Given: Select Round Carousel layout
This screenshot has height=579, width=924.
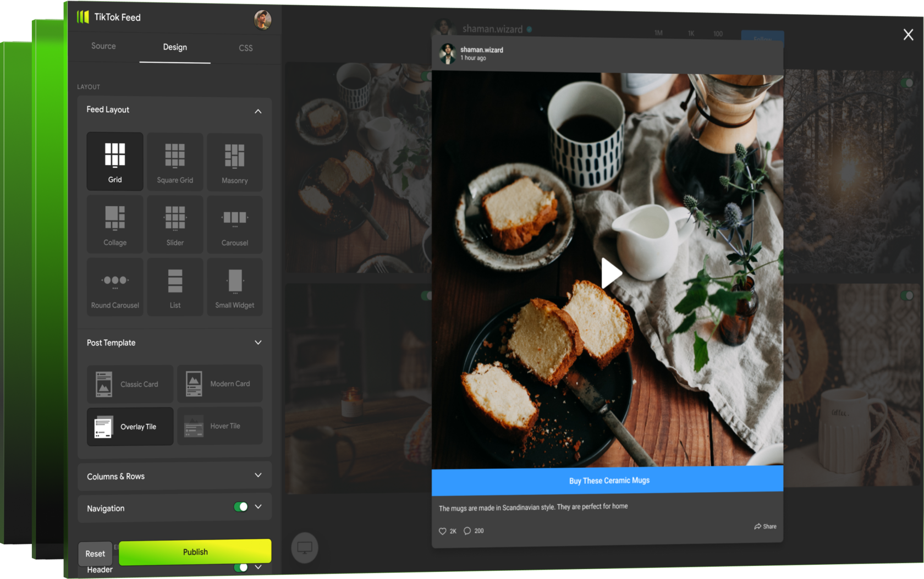Looking at the screenshot, I should click(x=115, y=287).
